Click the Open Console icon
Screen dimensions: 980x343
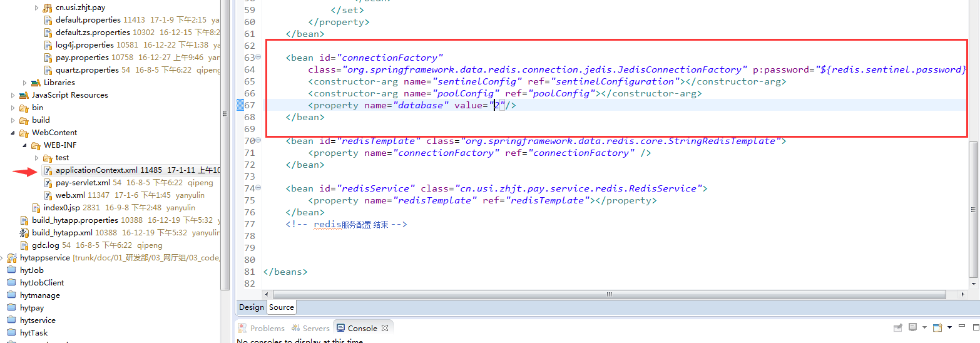tap(937, 327)
